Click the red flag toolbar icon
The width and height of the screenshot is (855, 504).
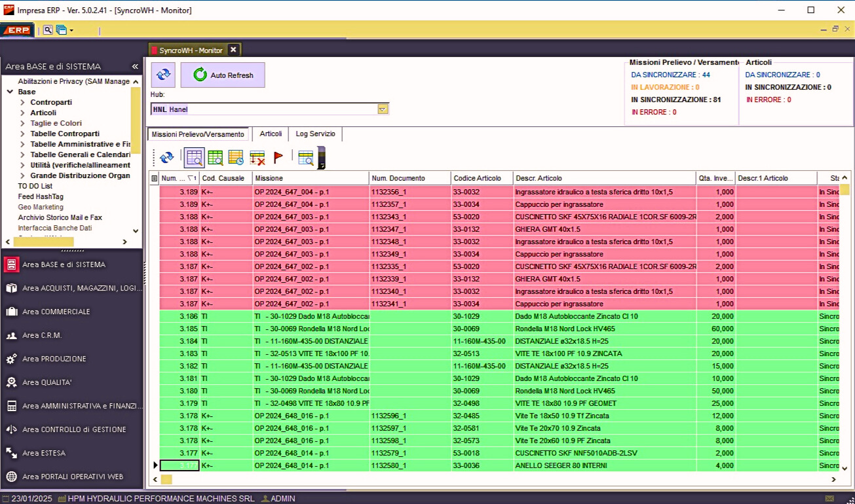point(278,157)
